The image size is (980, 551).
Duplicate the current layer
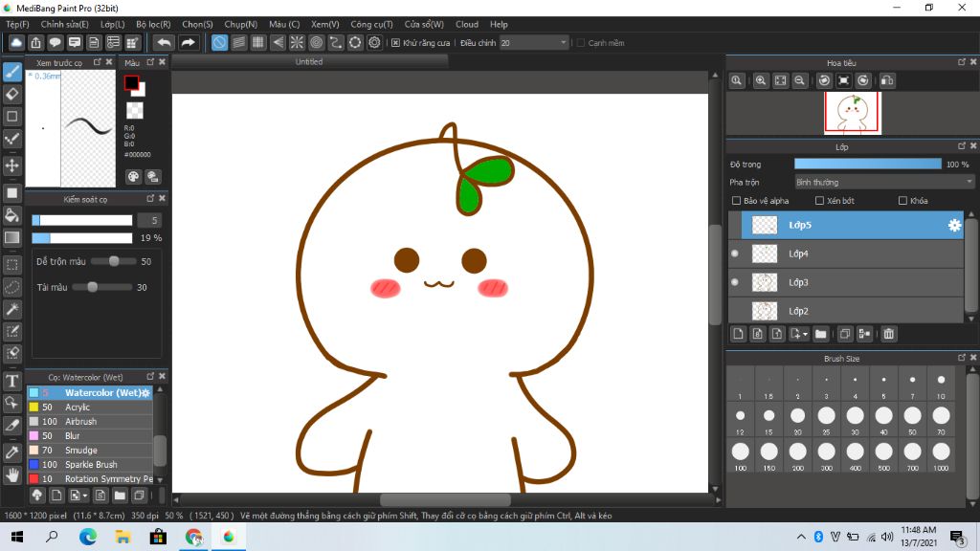(845, 334)
